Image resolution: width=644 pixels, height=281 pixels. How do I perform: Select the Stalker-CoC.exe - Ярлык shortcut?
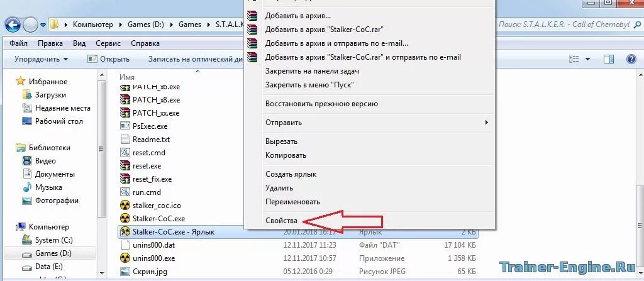click(x=297, y=232)
